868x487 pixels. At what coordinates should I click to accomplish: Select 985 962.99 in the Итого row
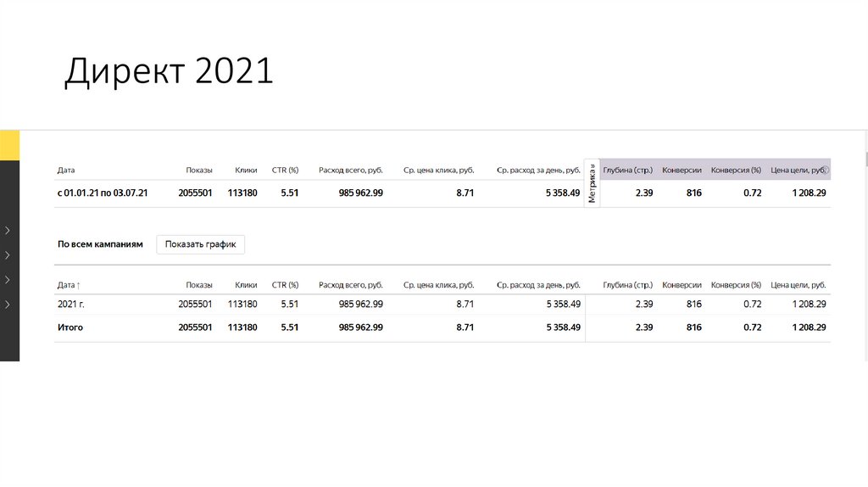coord(361,327)
